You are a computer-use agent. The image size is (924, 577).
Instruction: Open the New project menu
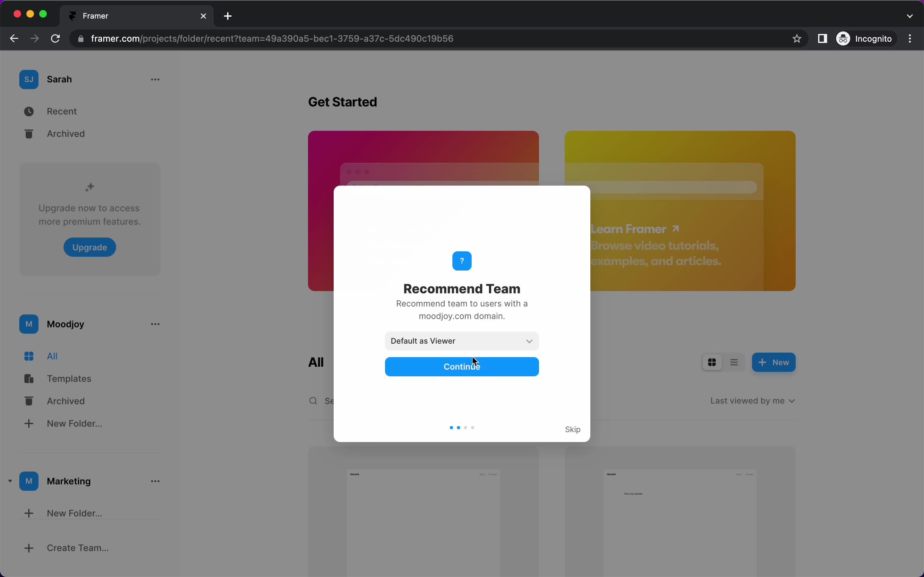click(x=774, y=362)
